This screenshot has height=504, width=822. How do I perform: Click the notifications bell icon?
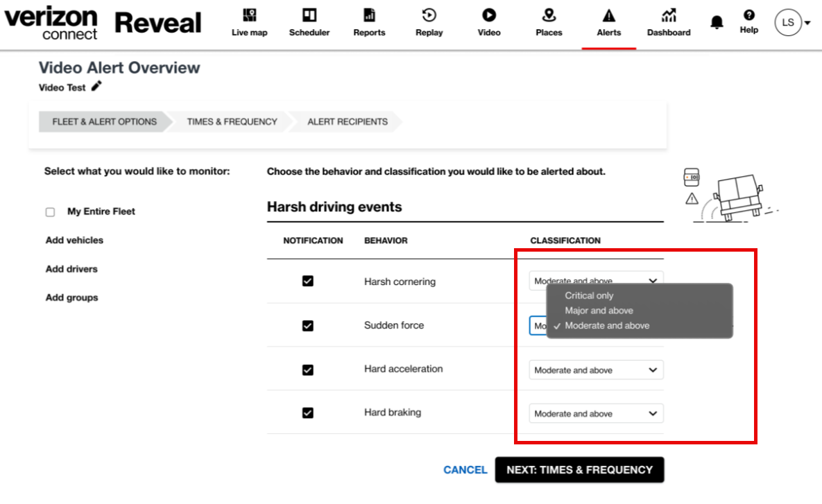click(x=717, y=22)
